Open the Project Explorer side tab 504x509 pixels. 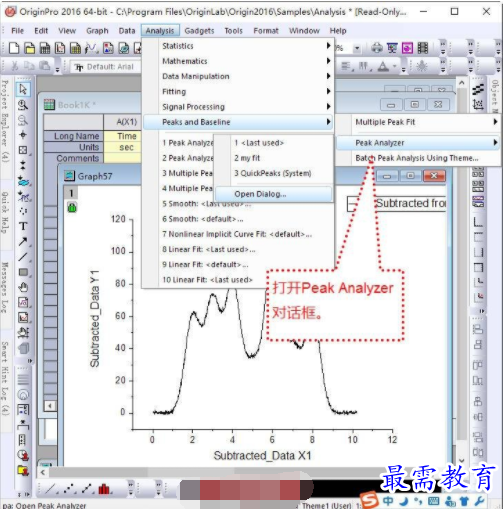click(5, 121)
